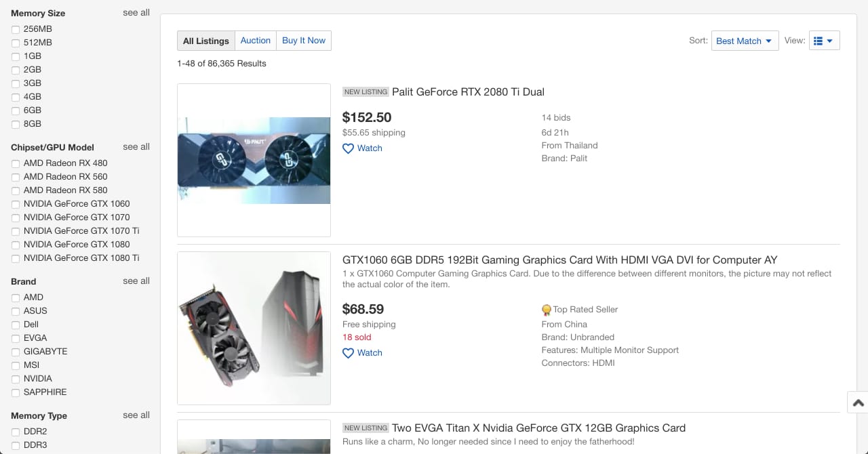This screenshot has width=868, height=454.
Task: Click Watch text on GTX1060 listing
Action: (370, 353)
